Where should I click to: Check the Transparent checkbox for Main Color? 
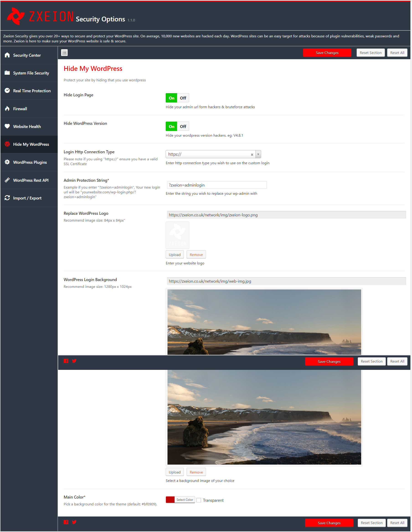click(x=199, y=500)
